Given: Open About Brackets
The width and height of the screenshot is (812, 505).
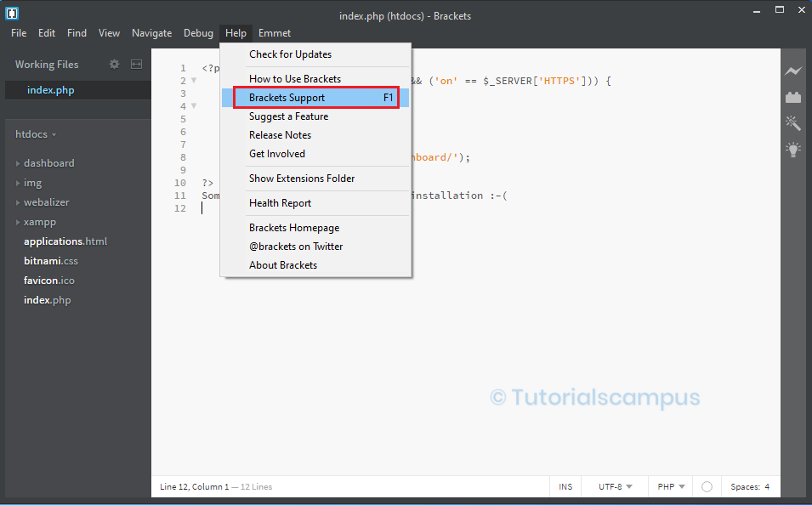Looking at the screenshot, I should [315, 265].
